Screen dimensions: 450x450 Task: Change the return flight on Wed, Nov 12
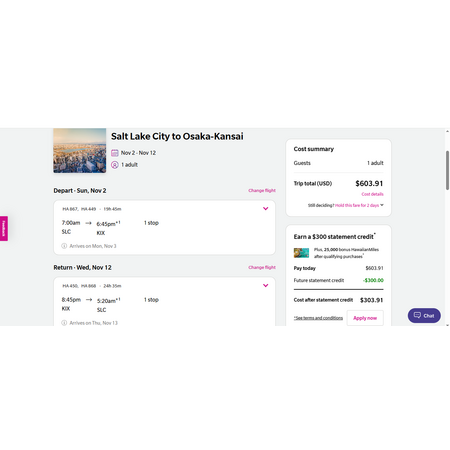262,267
